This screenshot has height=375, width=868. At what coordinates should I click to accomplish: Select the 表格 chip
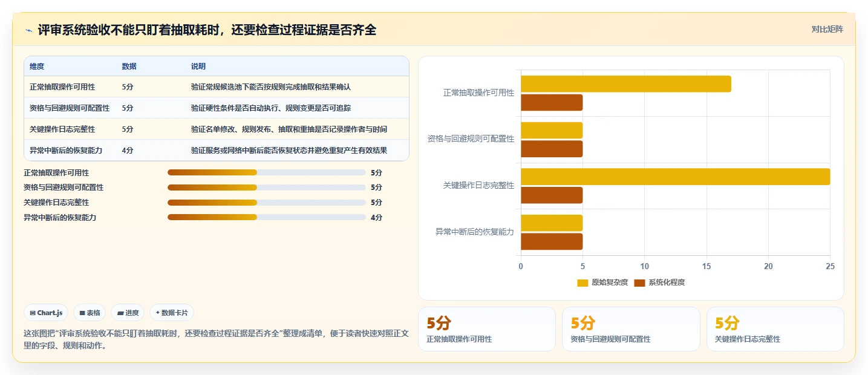click(x=90, y=313)
